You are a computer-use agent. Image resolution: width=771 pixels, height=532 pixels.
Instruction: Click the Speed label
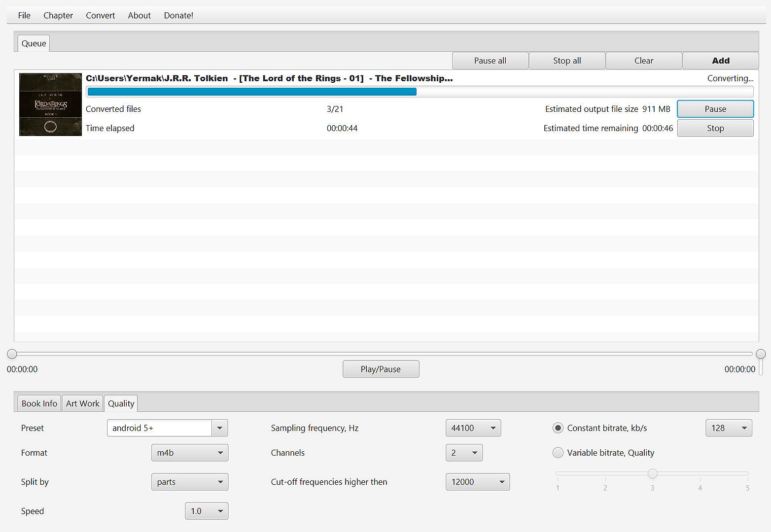pos(33,511)
